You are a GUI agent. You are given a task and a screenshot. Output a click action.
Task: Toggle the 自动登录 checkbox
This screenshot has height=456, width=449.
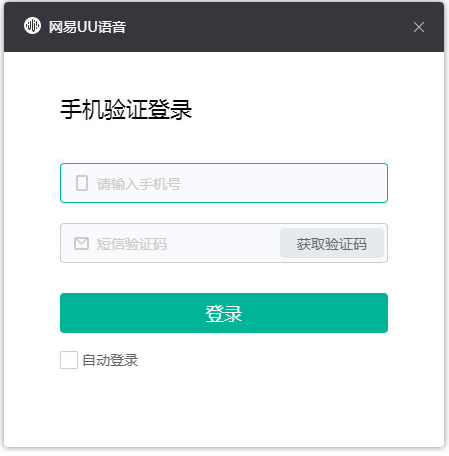(x=69, y=360)
